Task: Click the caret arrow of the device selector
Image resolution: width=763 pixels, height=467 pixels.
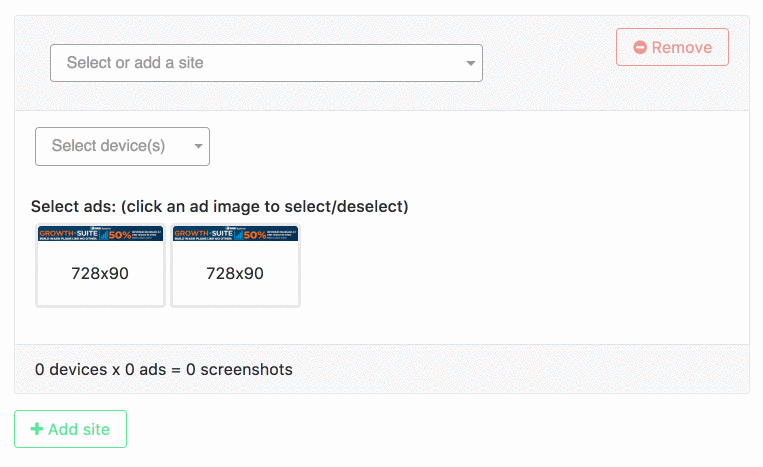Action: point(198,146)
